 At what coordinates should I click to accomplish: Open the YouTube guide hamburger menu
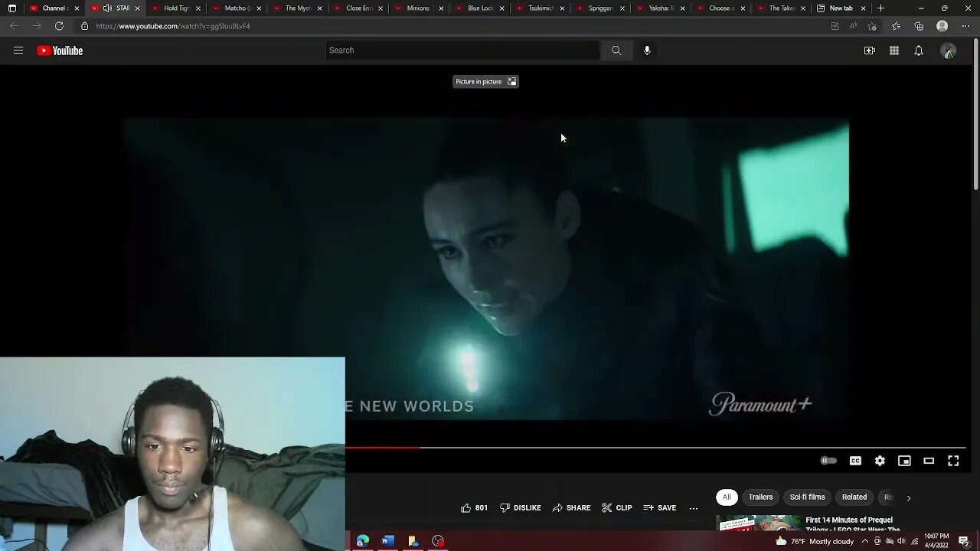(18, 51)
